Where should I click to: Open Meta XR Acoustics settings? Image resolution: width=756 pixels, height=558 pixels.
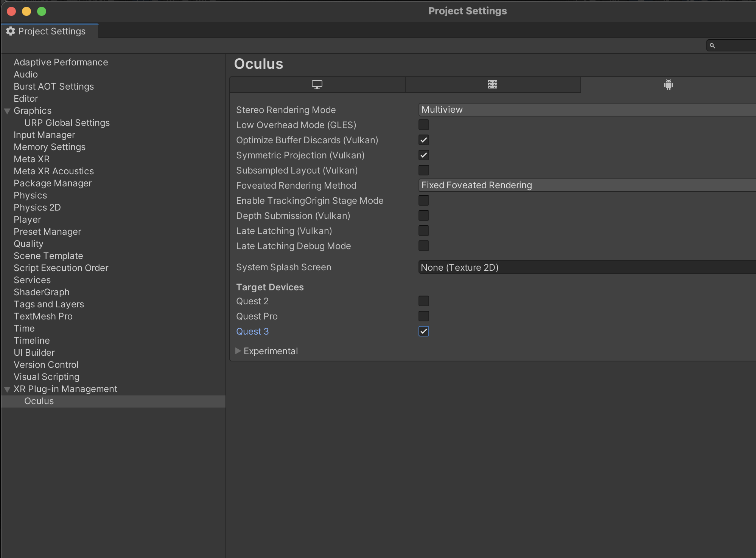coord(53,171)
